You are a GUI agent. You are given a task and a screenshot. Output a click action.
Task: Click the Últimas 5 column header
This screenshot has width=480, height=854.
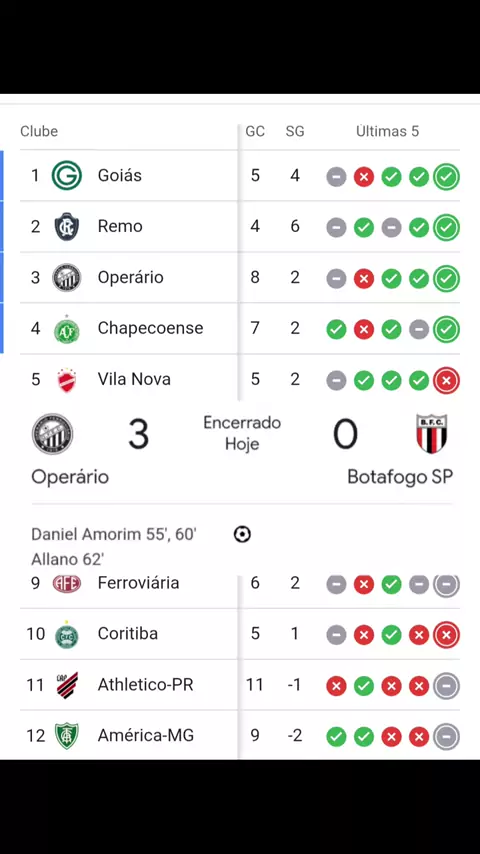click(387, 131)
